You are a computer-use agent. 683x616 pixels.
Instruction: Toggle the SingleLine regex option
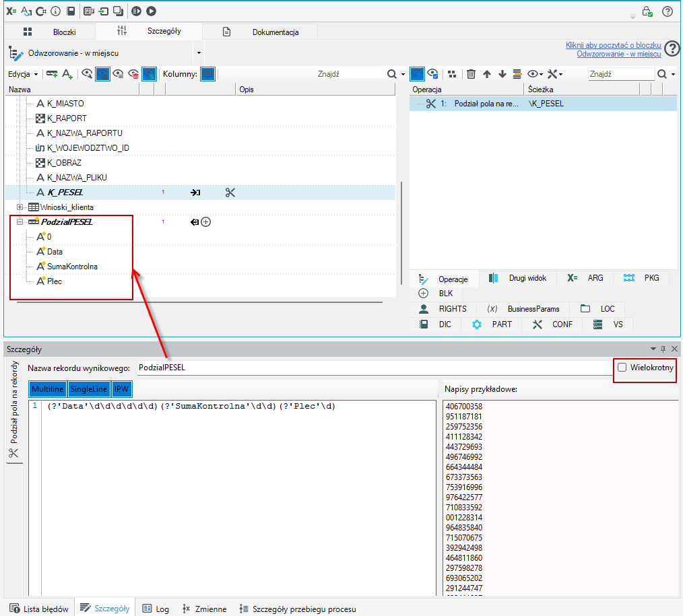[x=88, y=389]
